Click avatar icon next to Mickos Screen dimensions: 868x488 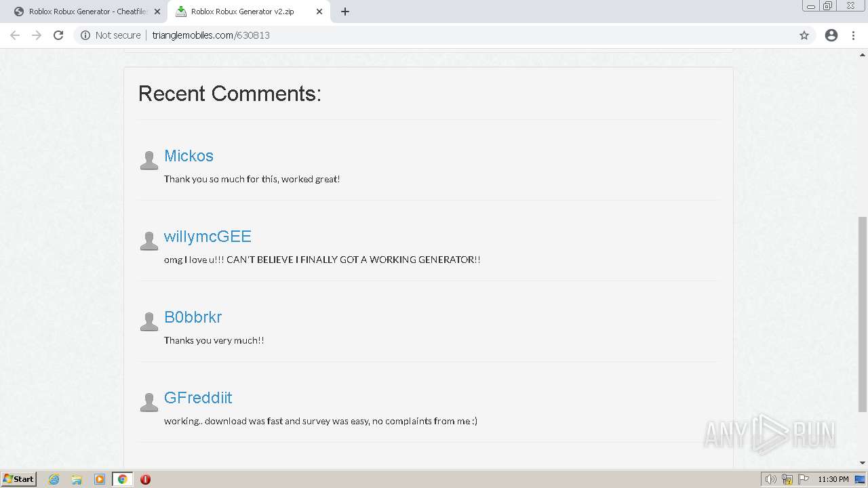pyautogui.click(x=149, y=160)
